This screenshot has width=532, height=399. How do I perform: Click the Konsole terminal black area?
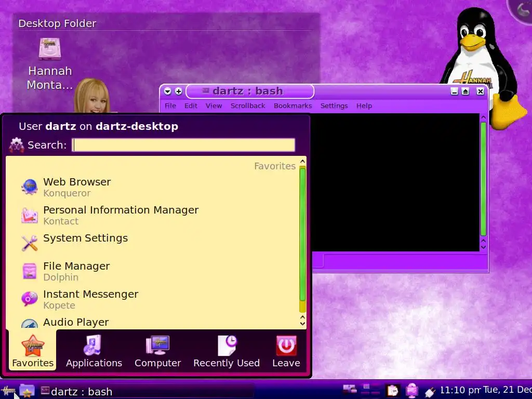pyautogui.click(x=395, y=182)
